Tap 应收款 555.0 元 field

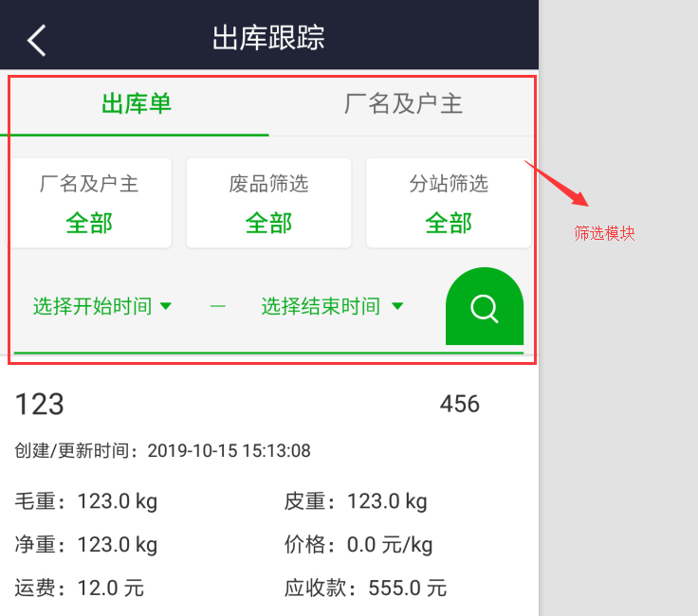click(x=365, y=588)
